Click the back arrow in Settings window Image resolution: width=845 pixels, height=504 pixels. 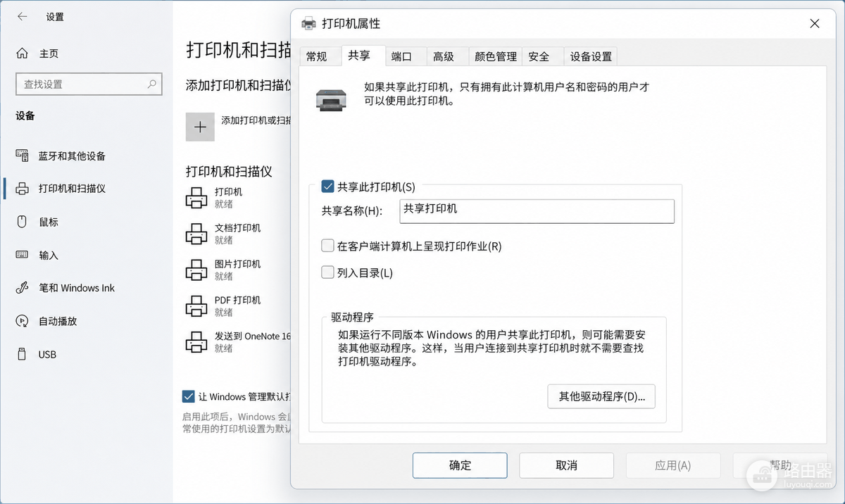pyautogui.click(x=23, y=16)
